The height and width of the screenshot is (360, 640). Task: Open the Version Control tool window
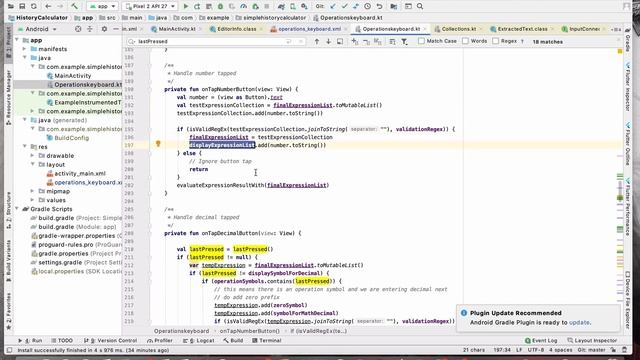click(111, 340)
